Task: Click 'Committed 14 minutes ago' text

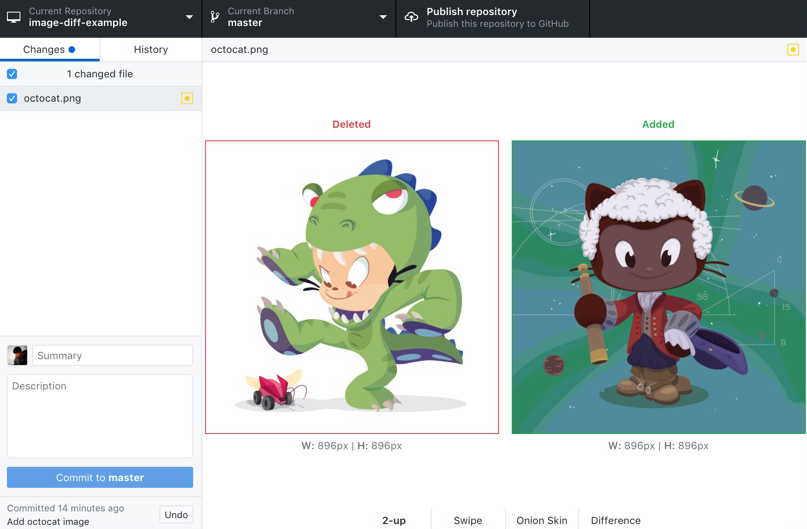Action: tap(65, 508)
